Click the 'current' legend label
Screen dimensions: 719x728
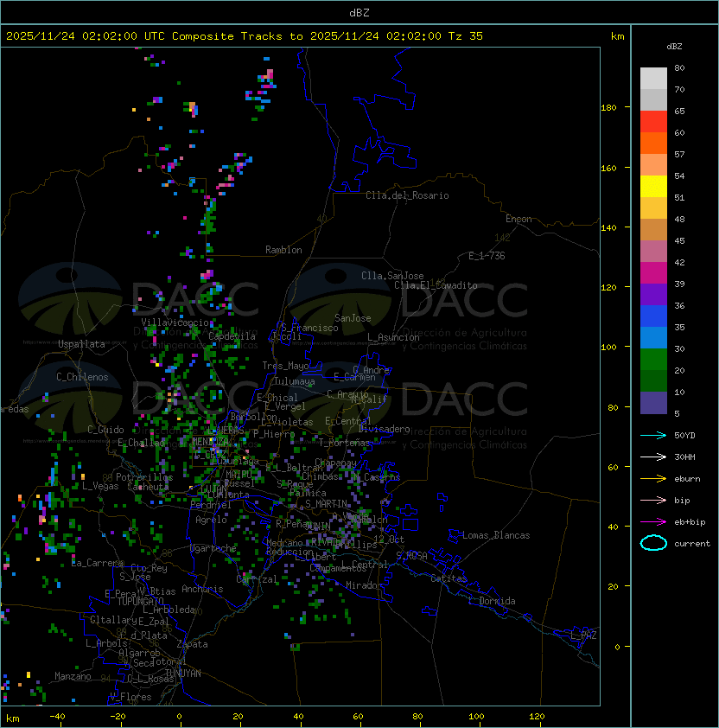pyautogui.click(x=692, y=544)
